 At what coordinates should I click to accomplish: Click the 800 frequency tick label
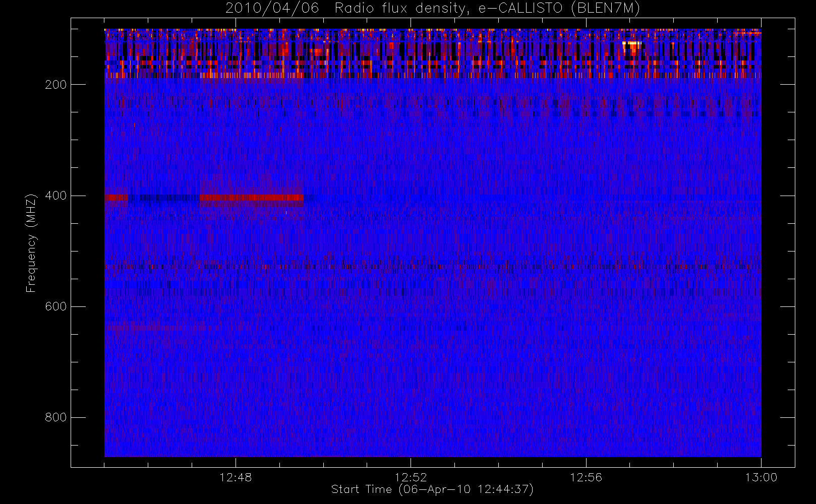click(x=55, y=417)
